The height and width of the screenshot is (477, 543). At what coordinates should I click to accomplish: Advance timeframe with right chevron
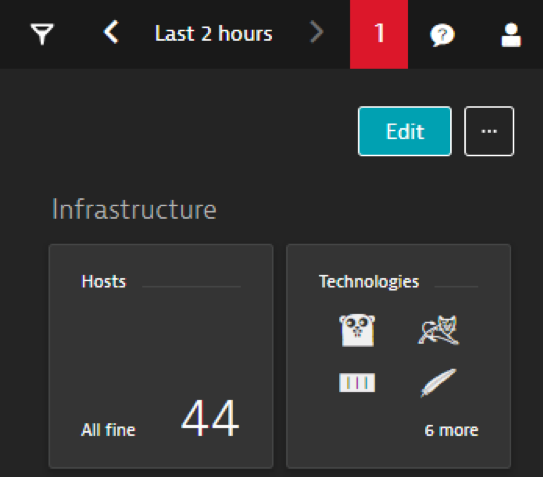point(317,32)
